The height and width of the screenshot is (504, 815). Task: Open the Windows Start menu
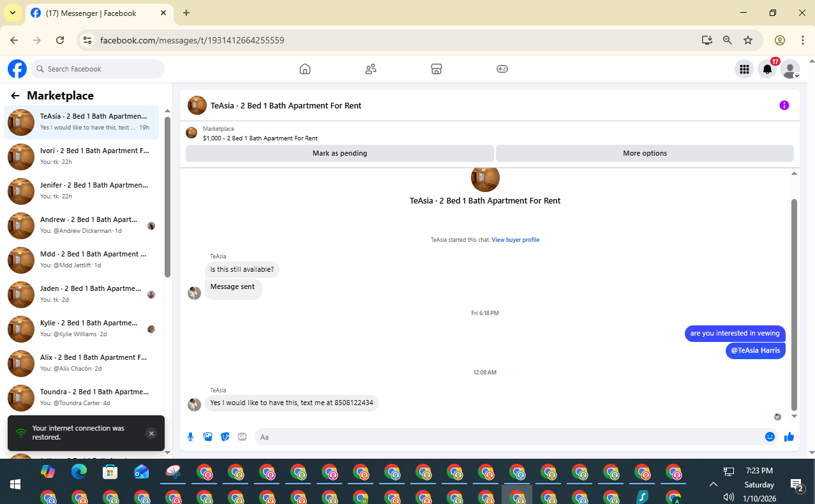point(15,484)
